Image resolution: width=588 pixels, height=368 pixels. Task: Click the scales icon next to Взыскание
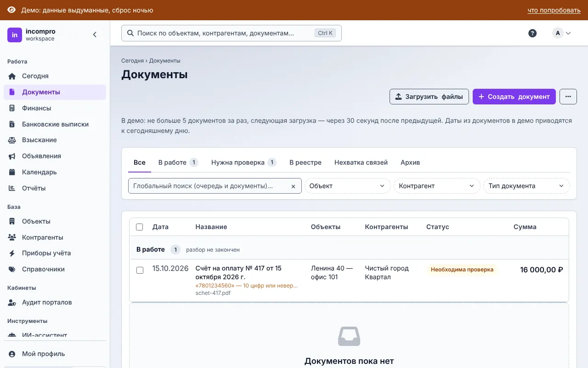12,140
